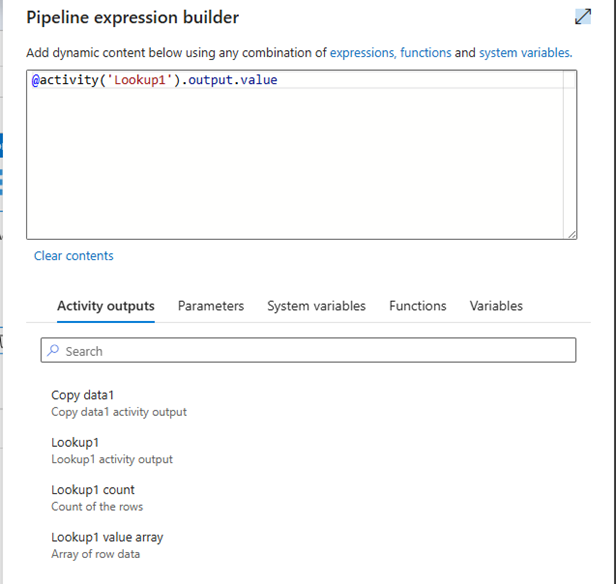Click the search magnifier icon
This screenshot has width=616, height=584.
(53, 350)
